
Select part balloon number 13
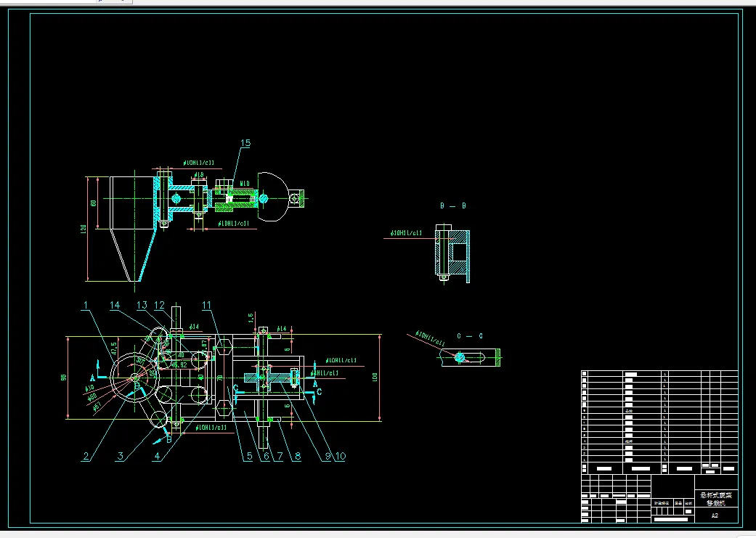(142, 305)
